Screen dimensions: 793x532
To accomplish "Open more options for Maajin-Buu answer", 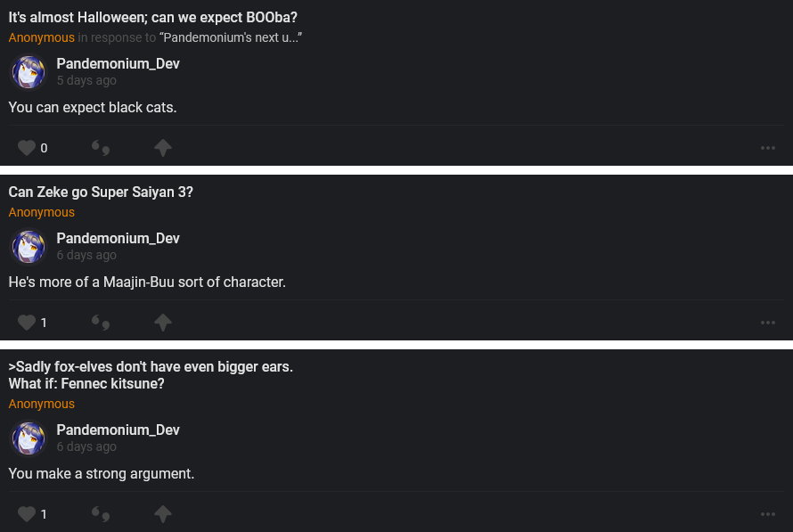I will click(x=768, y=323).
